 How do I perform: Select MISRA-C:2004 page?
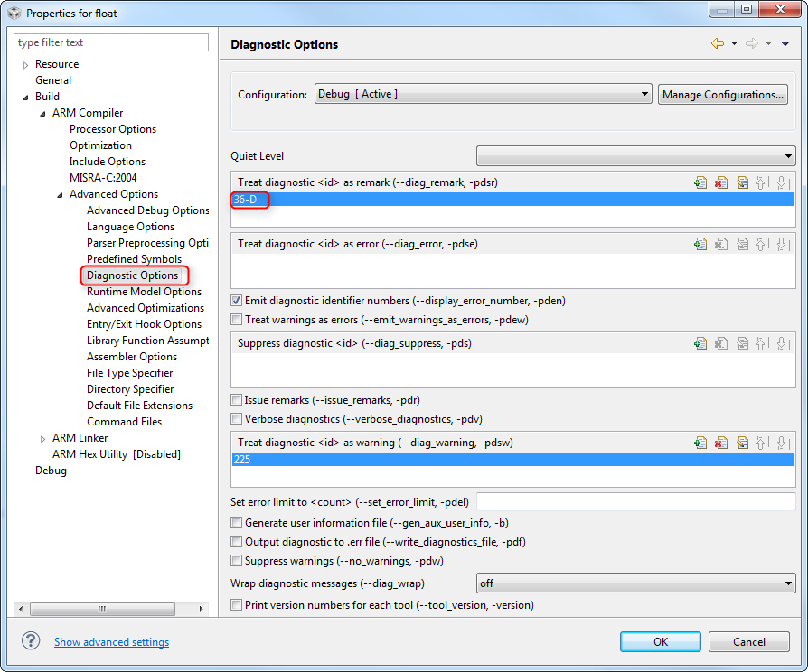(103, 178)
